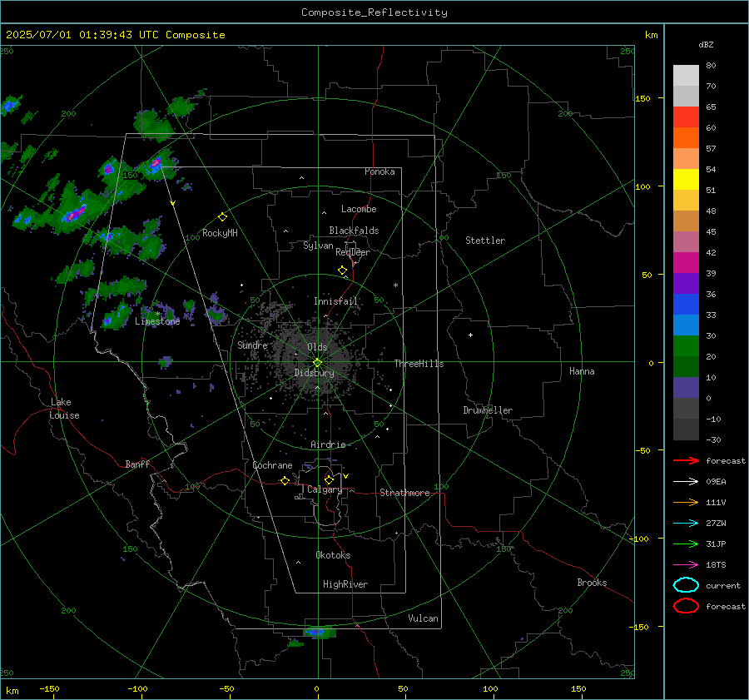Image resolution: width=749 pixels, height=700 pixels.
Task: Click the orange 57 dBZ color swatch
Action: [x=686, y=137]
